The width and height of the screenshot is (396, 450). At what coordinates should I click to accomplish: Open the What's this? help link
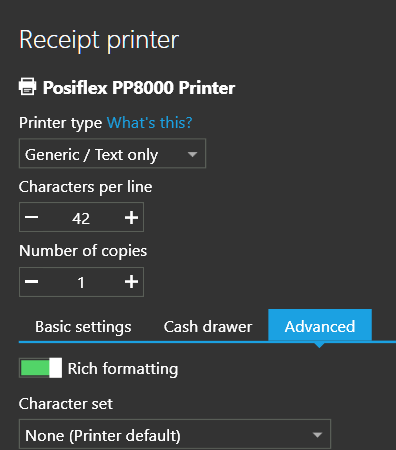pos(150,123)
